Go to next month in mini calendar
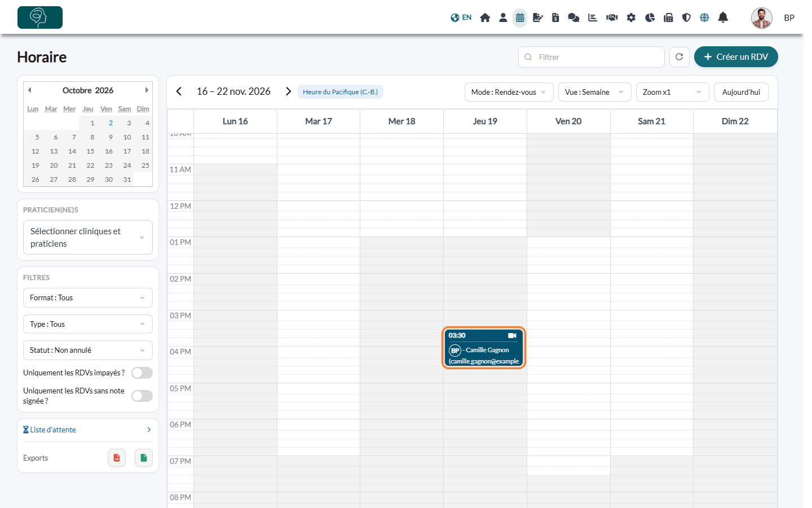 [147, 90]
